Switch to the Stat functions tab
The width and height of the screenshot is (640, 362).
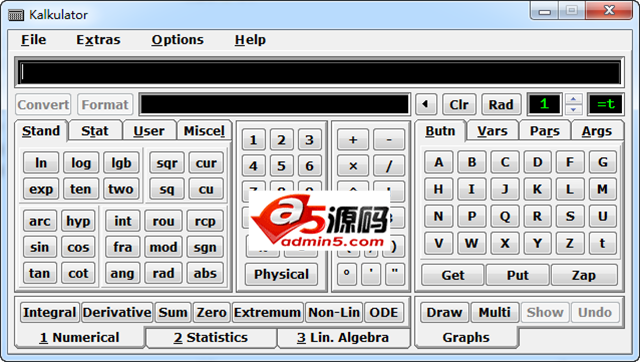pyautogui.click(x=95, y=131)
